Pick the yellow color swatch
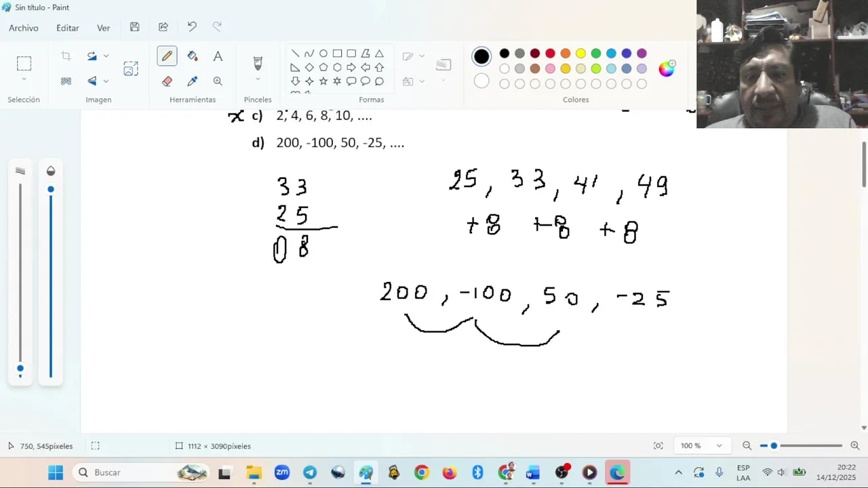This screenshot has height=488, width=868. [x=580, y=54]
